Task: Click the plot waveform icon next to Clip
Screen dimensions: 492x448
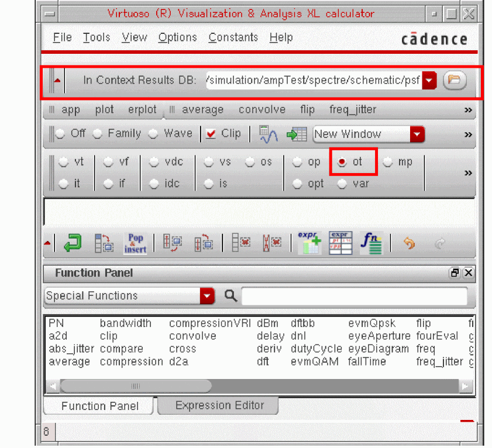Action: coord(269,135)
